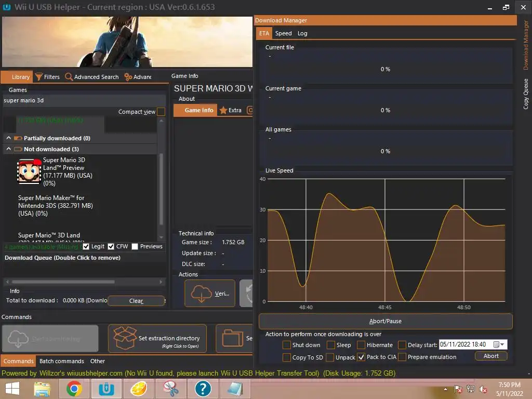Click the muted volume tray icon
Image resolution: width=532 pixels, height=399 pixels.
tap(483, 389)
